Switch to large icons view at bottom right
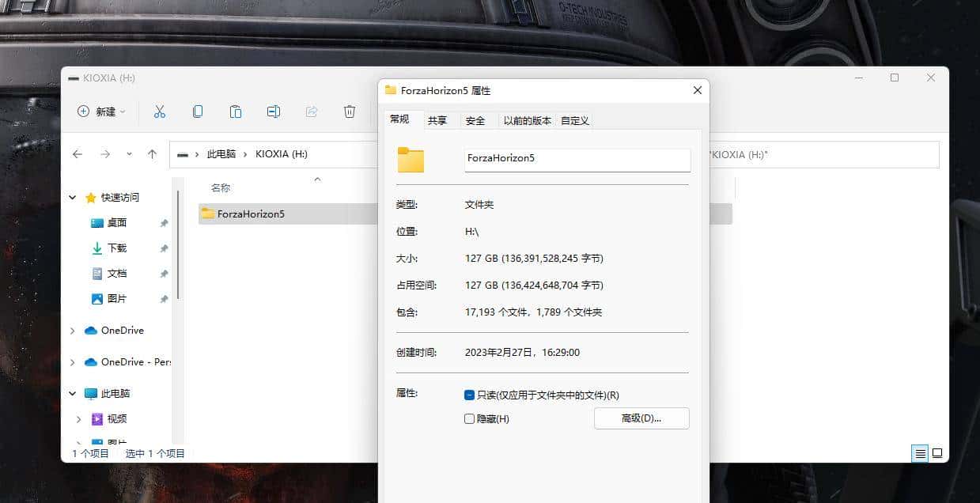This screenshot has height=503, width=980. tap(938, 453)
